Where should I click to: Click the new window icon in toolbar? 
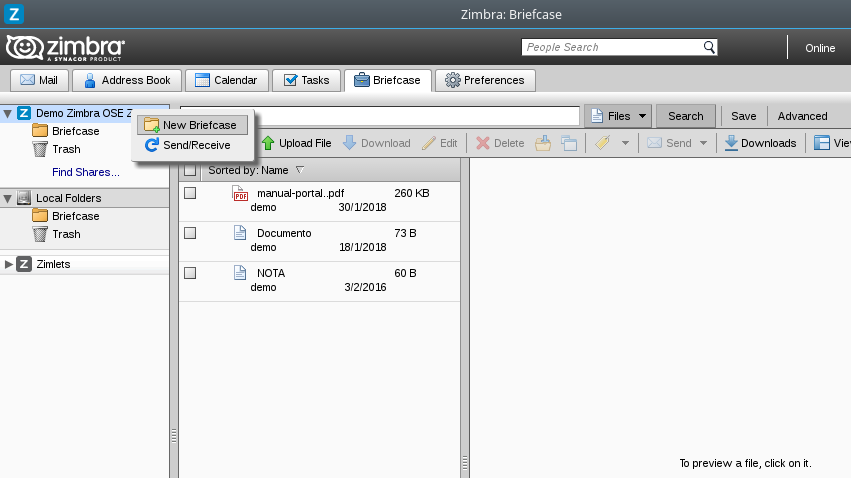tap(569, 143)
